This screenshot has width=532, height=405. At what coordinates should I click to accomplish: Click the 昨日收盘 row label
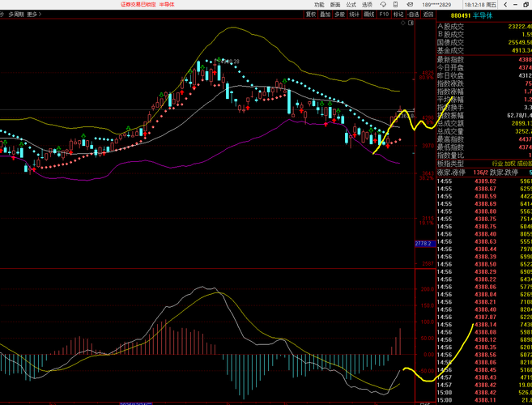pos(450,75)
